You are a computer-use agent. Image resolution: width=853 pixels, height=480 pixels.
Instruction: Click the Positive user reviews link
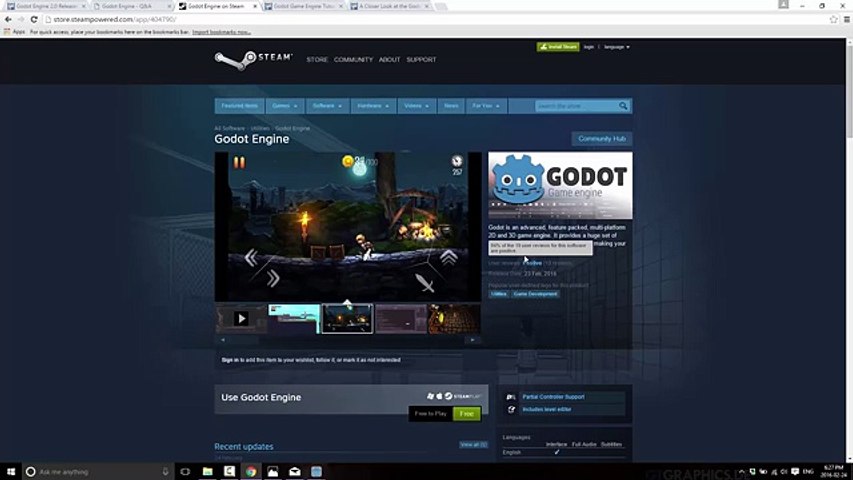click(x=533, y=263)
